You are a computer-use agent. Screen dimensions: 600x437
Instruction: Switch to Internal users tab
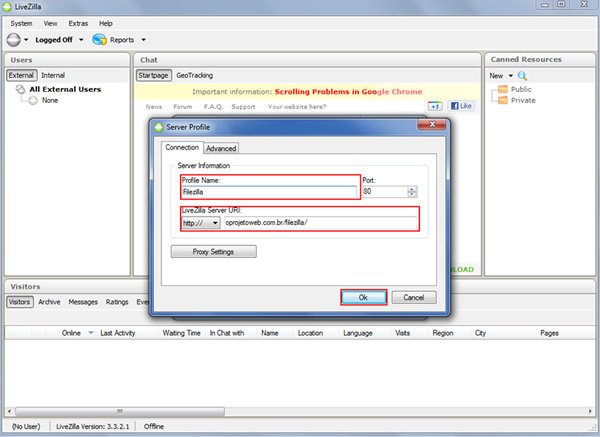click(x=53, y=75)
